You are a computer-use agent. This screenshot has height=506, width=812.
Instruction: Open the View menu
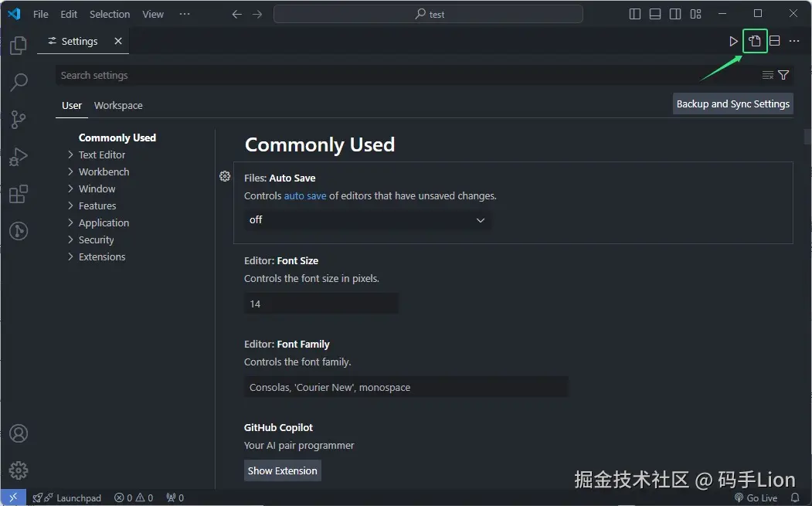[153, 15]
